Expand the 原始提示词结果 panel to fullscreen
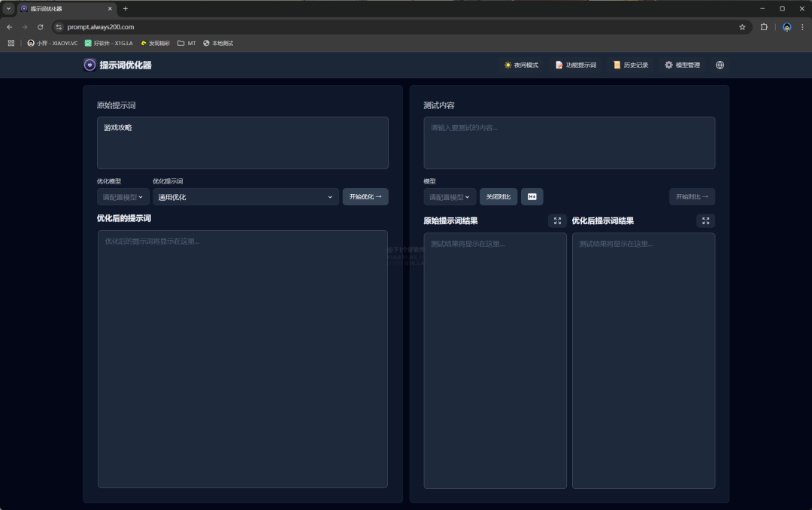Image resolution: width=812 pixels, height=510 pixels. click(x=557, y=221)
